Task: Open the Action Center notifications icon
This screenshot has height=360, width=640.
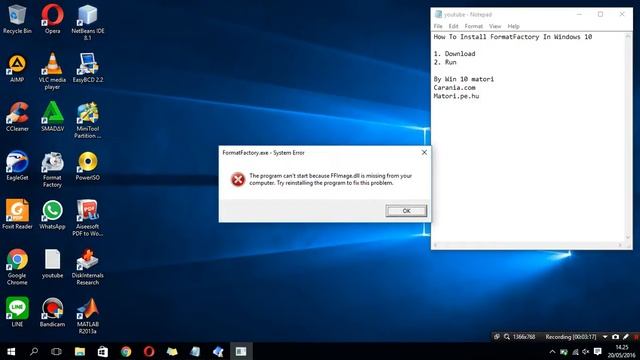Action: (x=598, y=351)
